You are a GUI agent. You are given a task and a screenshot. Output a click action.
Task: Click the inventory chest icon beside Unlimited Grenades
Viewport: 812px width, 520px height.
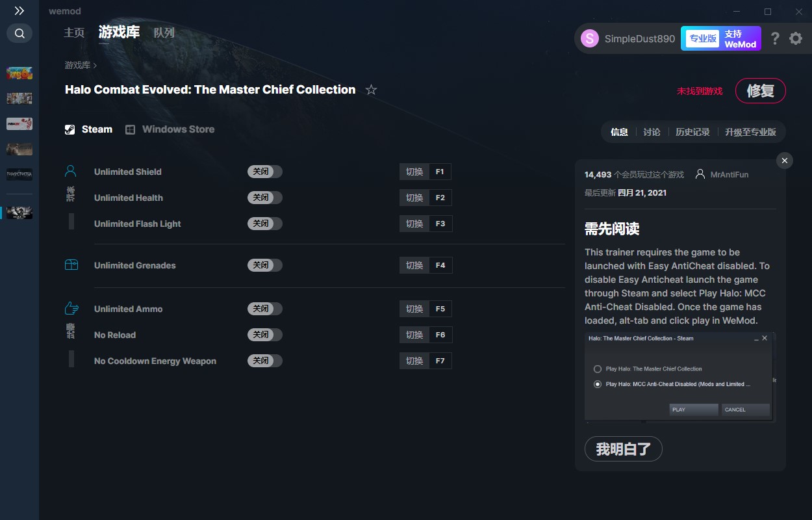click(x=71, y=265)
